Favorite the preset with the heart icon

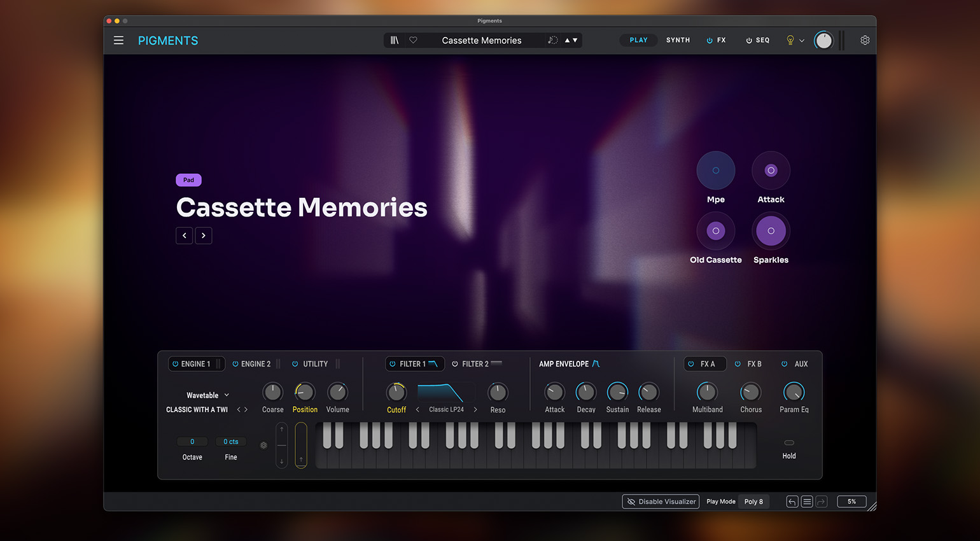413,40
